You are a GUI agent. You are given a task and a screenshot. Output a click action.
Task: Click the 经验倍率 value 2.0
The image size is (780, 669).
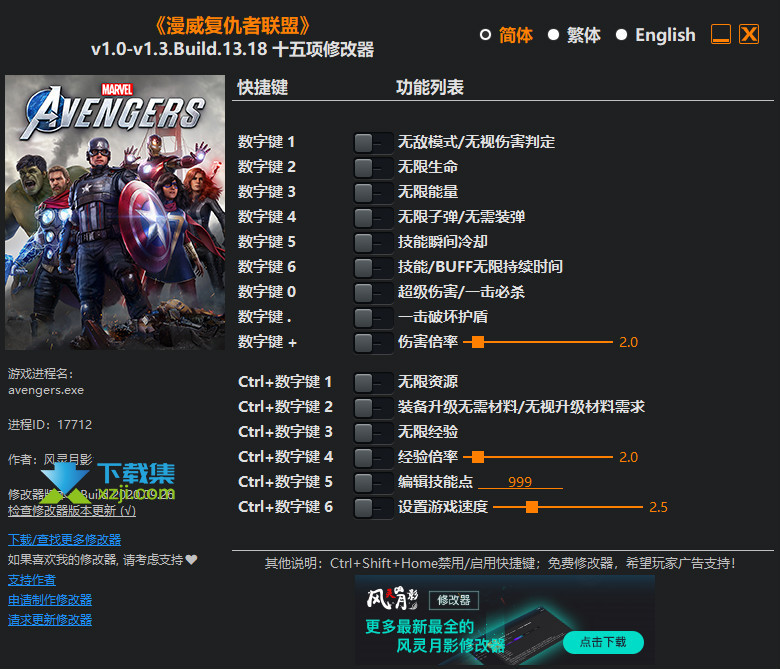(628, 457)
